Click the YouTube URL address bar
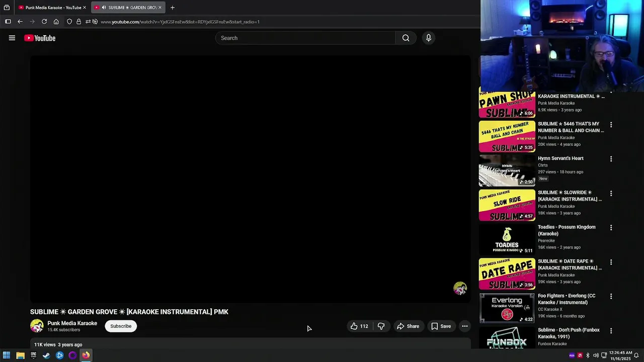644x362 pixels. [180, 22]
